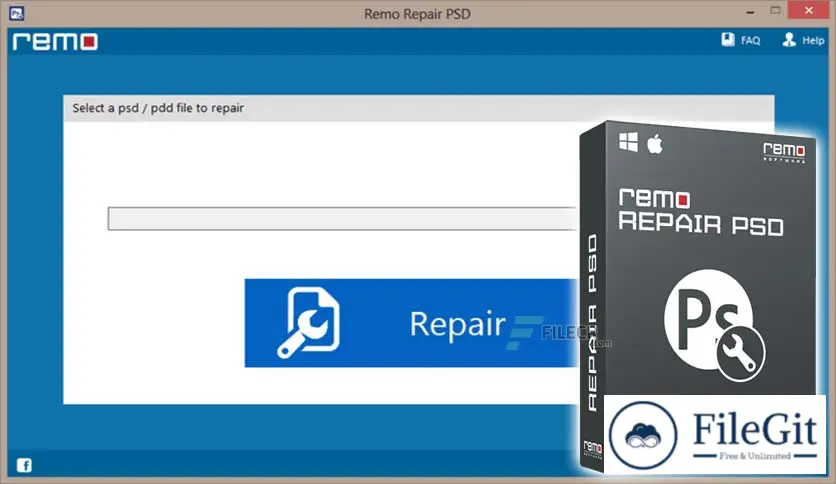Click the remo logo in header
The width and height of the screenshot is (836, 484).
(55, 42)
